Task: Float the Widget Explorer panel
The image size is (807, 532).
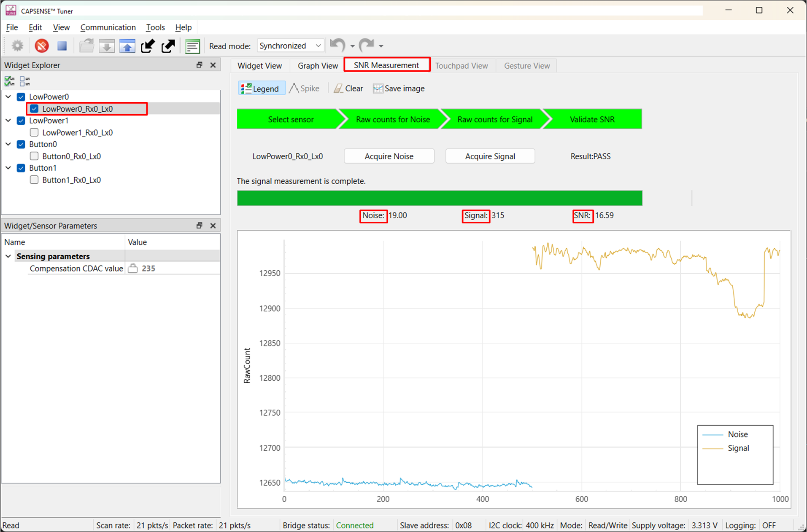Action: pos(200,65)
